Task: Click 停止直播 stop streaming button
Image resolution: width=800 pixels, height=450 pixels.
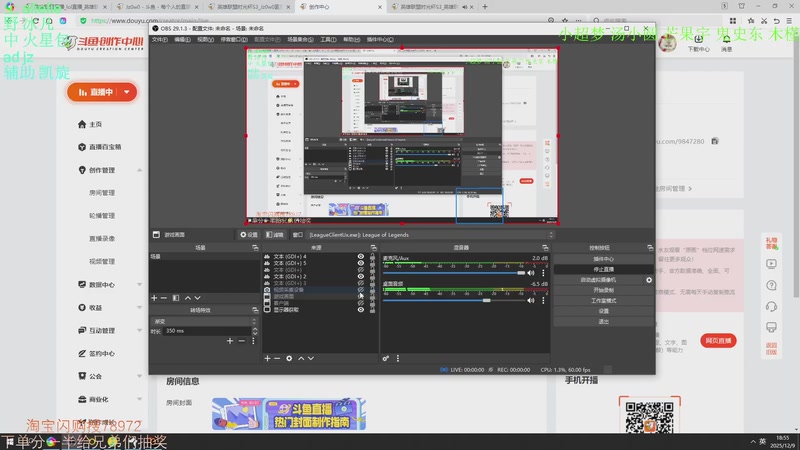Action: coord(604,269)
